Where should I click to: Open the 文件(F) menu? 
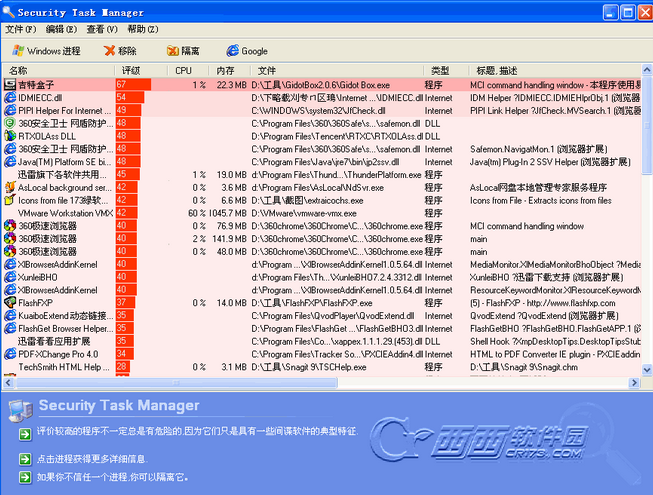coord(20,29)
